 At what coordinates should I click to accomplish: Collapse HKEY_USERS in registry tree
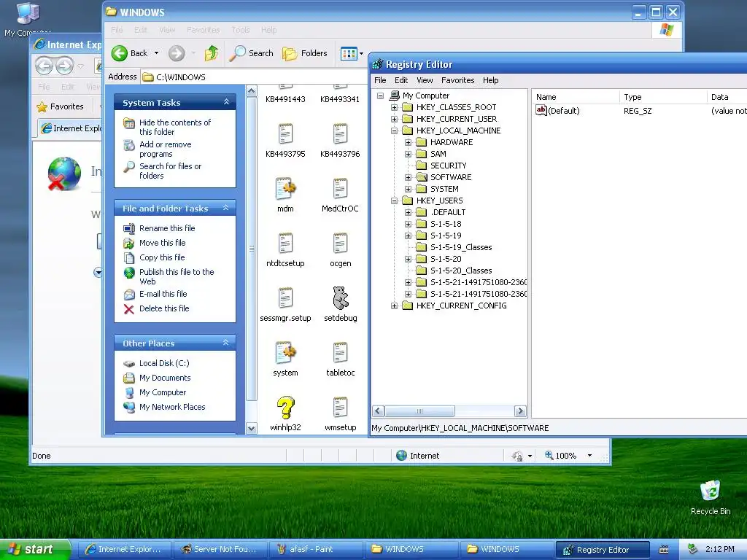[394, 201]
